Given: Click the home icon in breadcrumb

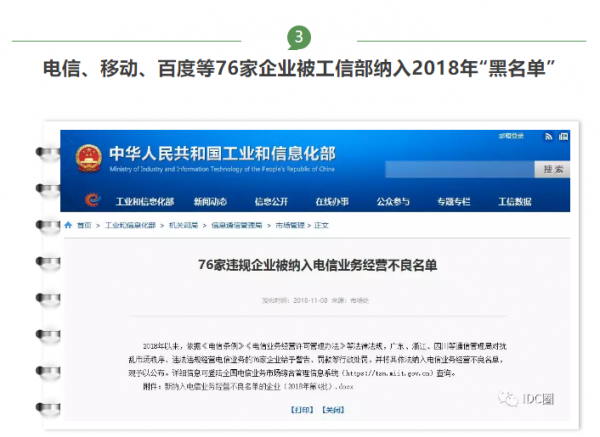Looking at the screenshot, I should (x=68, y=225).
